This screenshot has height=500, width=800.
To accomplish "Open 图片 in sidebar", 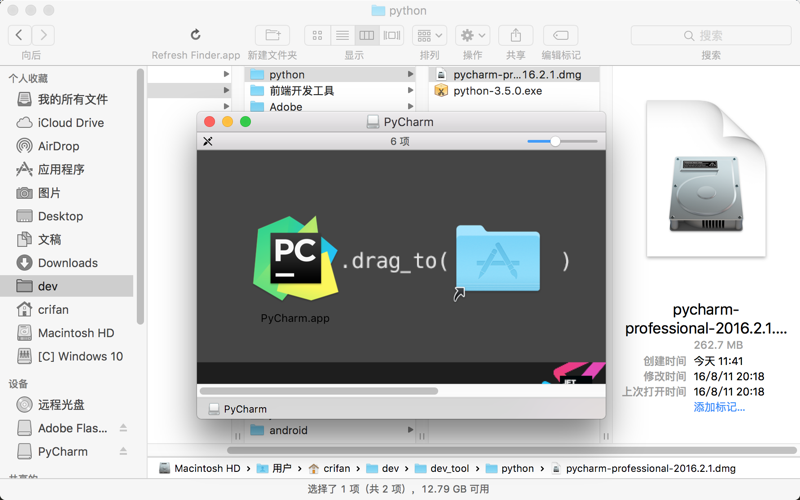I will click(x=66, y=193).
